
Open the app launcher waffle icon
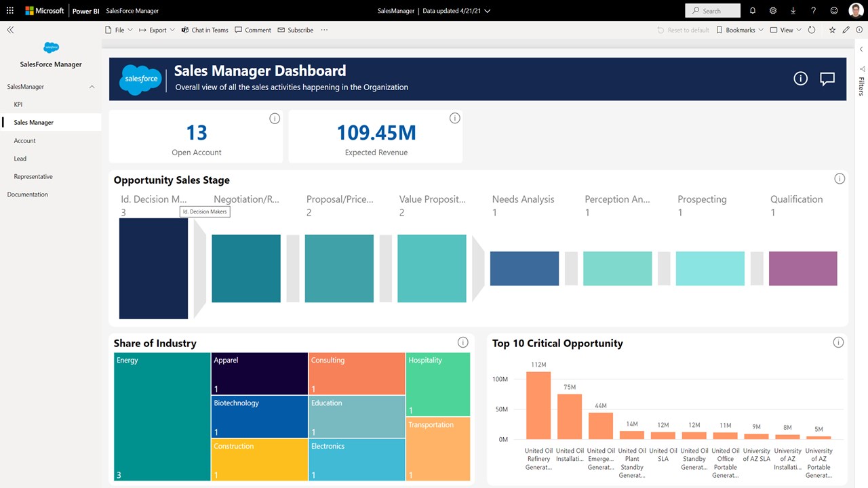point(9,11)
